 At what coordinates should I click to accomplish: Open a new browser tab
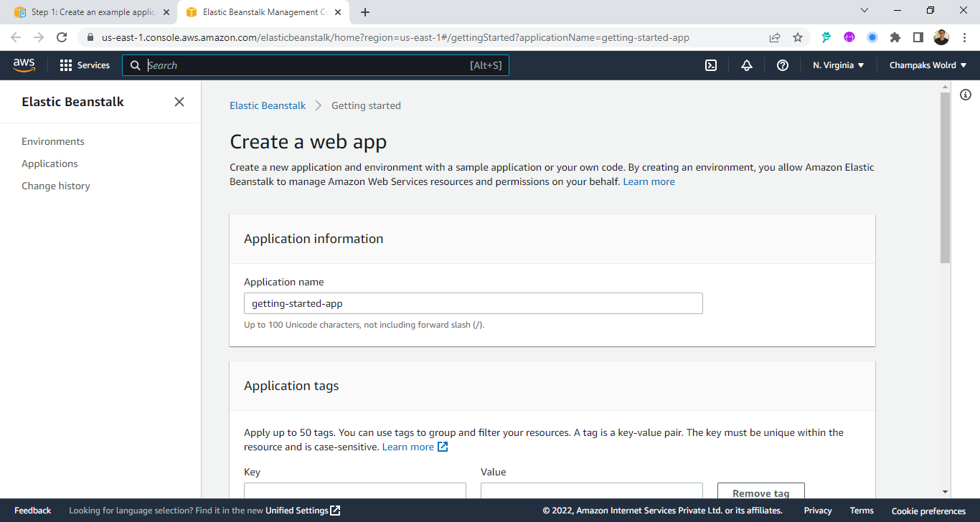pyautogui.click(x=365, y=12)
